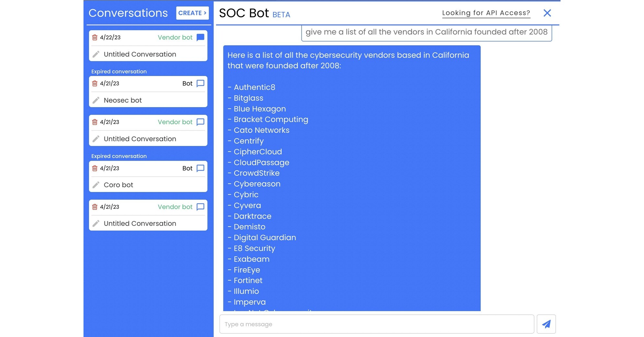Open the Coro bot expired conversation
This screenshot has height=337, width=644.
tap(118, 185)
